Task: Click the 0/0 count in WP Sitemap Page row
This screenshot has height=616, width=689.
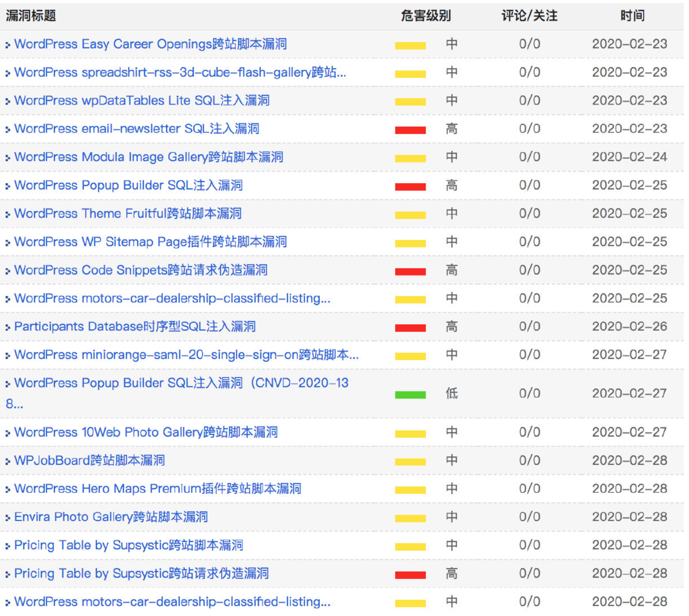Action: [530, 242]
